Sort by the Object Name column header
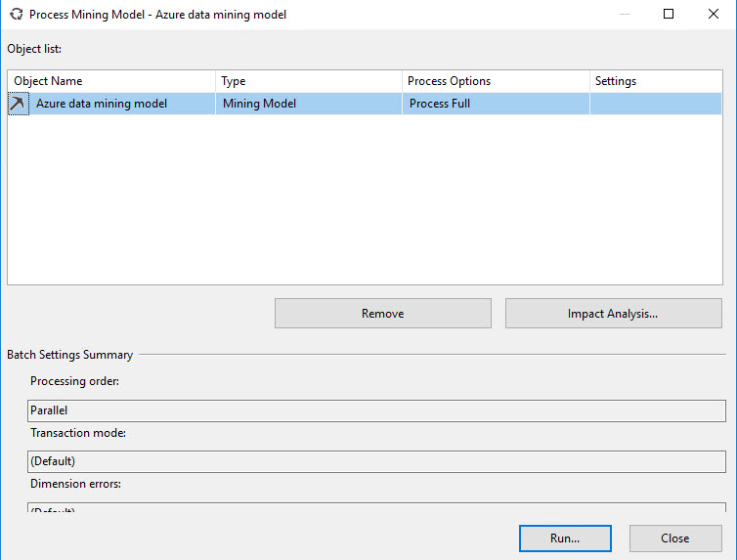This screenshot has width=737, height=560. pyautogui.click(x=111, y=81)
